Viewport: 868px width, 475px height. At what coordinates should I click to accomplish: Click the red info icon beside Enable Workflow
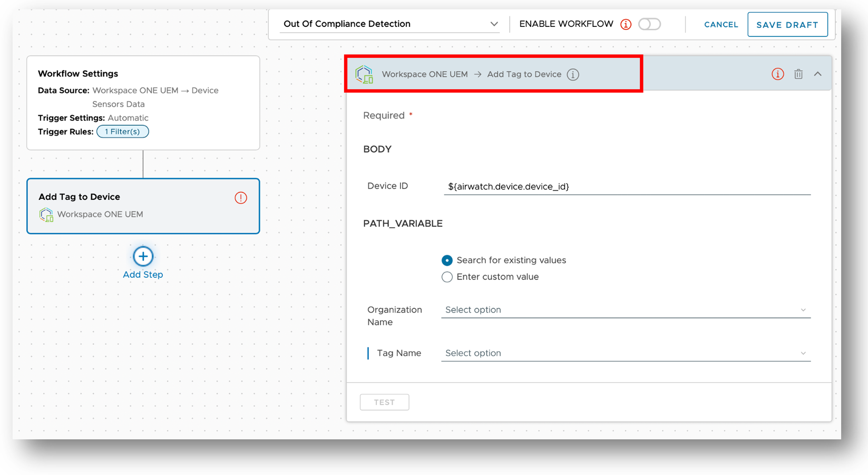[626, 24]
